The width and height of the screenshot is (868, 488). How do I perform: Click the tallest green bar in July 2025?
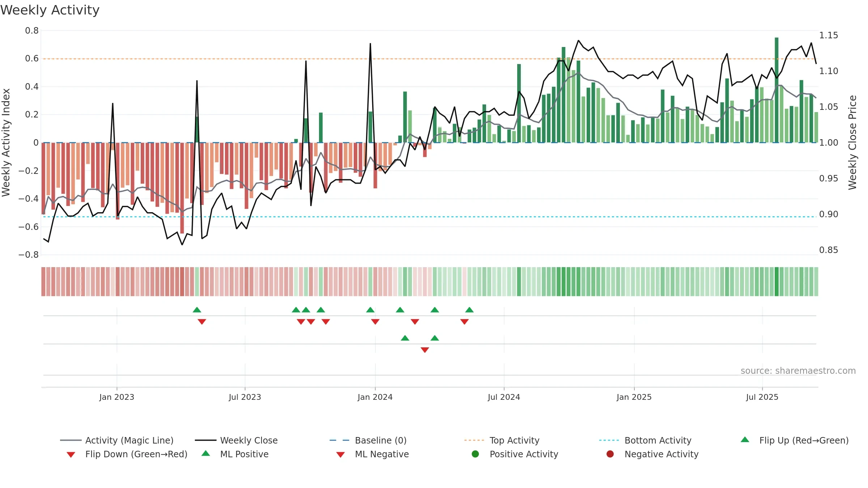tap(776, 90)
